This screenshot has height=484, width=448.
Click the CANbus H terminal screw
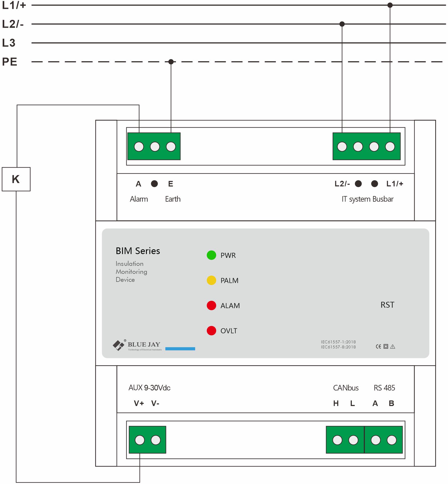(x=337, y=440)
